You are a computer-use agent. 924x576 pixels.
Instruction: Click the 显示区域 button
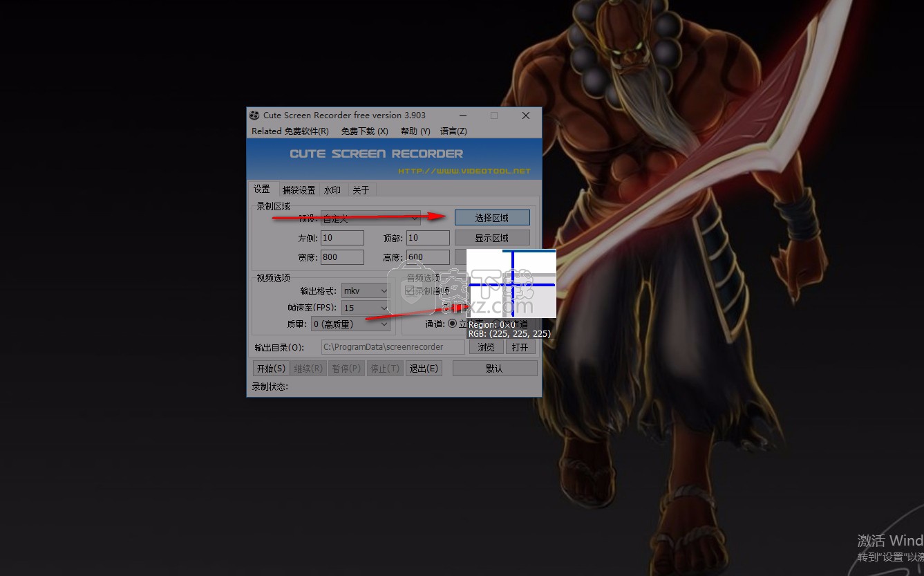(492, 238)
